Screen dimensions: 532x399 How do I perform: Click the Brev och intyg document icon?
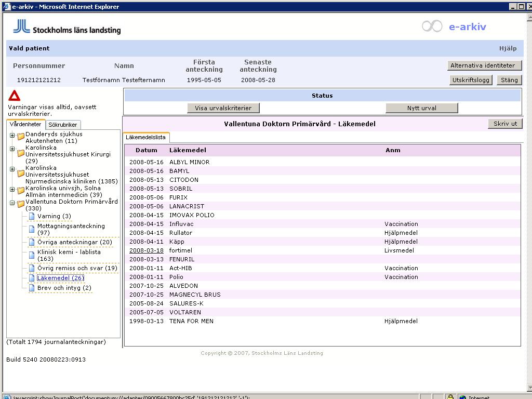click(x=32, y=288)
